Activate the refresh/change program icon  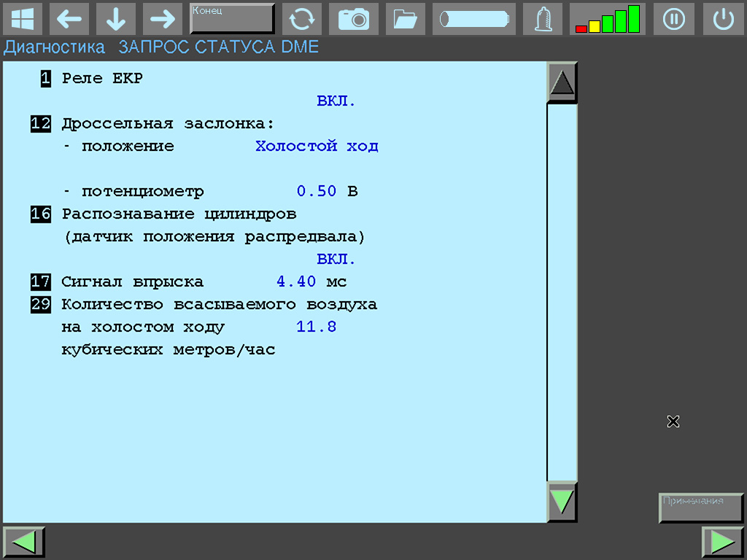(302, 19)
